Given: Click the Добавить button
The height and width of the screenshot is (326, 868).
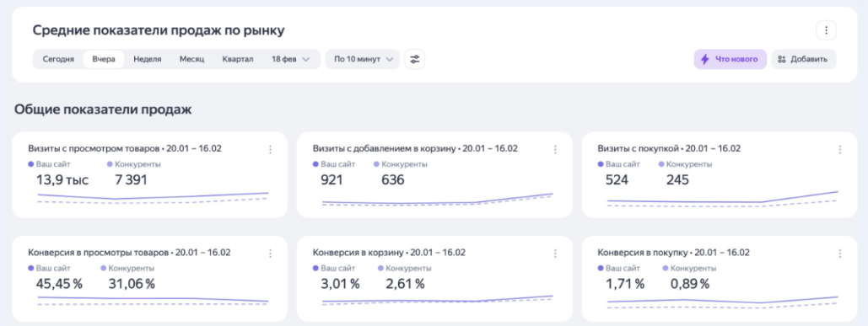Looking at the screenshot, I should point(803,59).
